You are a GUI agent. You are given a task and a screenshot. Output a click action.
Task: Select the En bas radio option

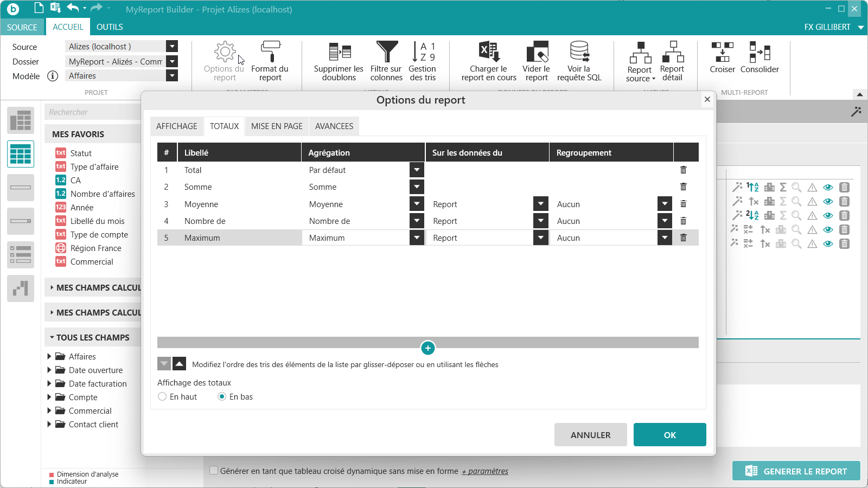222,397
